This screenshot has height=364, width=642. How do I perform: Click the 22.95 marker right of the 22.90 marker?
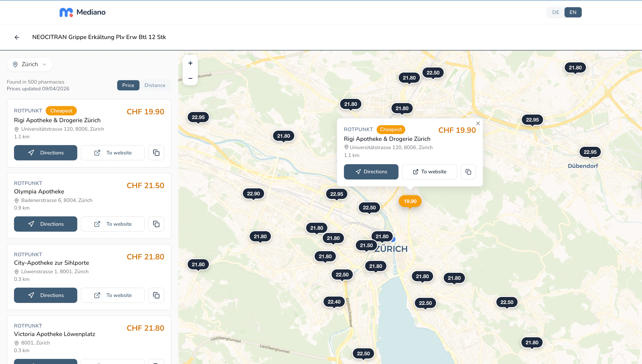(336, 194)
